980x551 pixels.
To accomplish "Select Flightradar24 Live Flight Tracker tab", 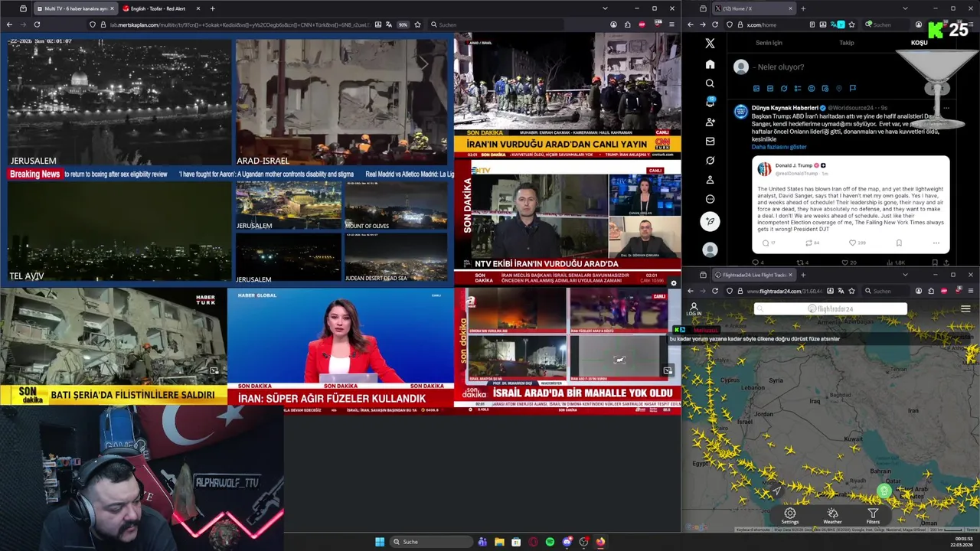I will click(753, 275).
